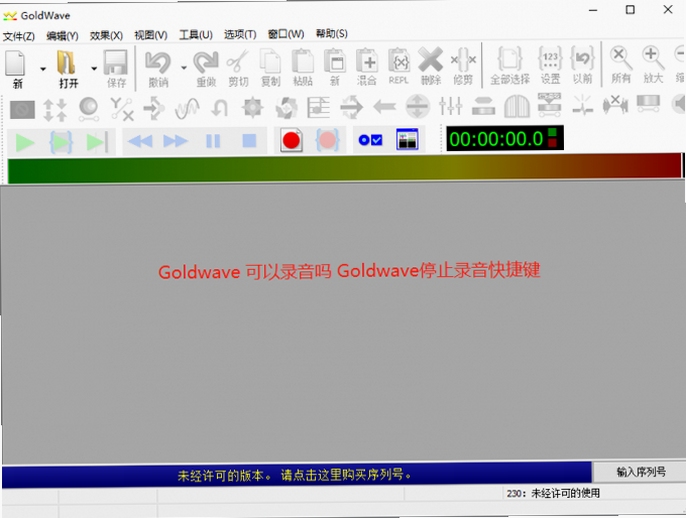Open control properties radio-checkbox icon

pos(370,140)
